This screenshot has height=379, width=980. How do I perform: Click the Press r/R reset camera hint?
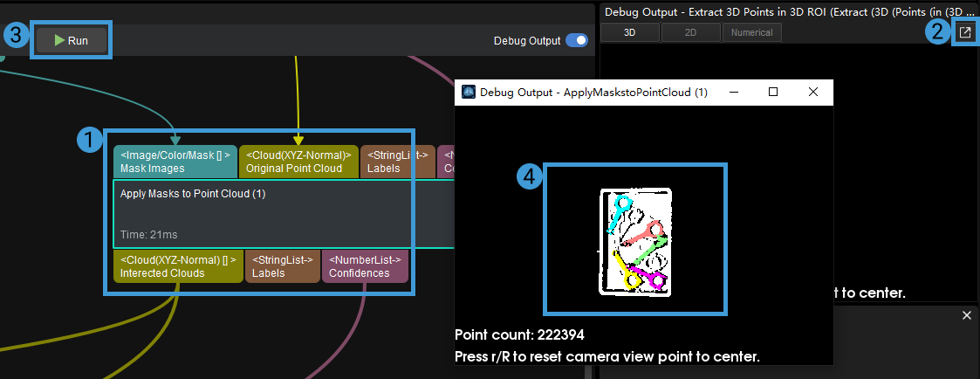(x=607, y=357)
